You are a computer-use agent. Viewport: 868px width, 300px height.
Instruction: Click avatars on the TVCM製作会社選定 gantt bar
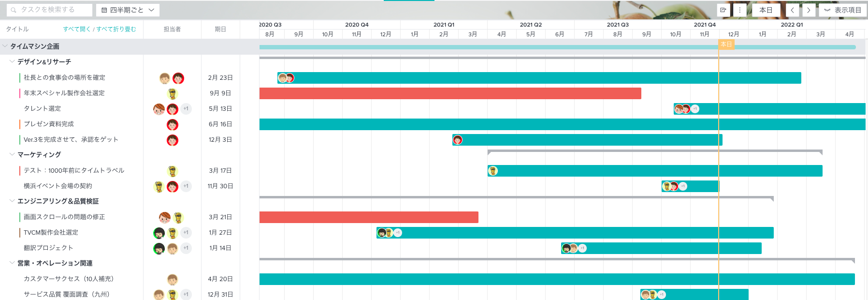pyautogui.click(x=390, y=233)
